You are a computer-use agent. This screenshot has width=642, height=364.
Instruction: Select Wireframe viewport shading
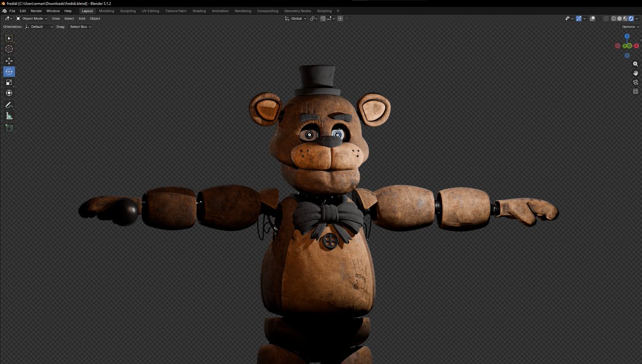point(614,19)
